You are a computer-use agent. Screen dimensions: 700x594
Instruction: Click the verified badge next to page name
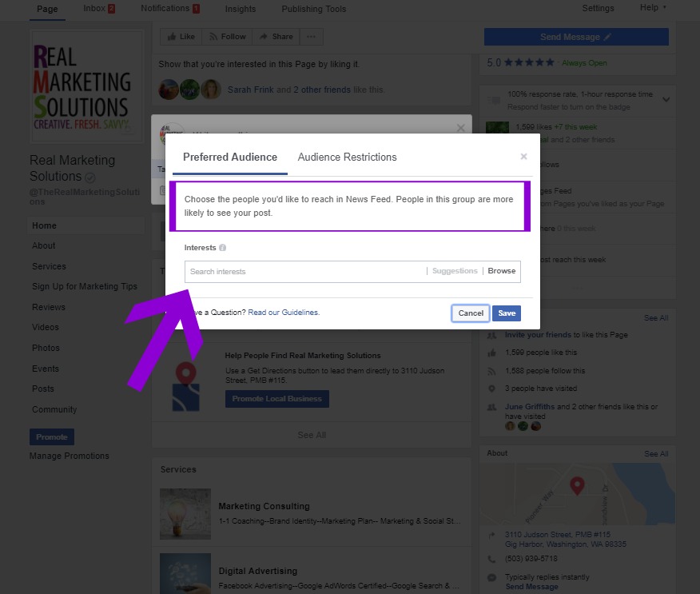tap(89, 177)
